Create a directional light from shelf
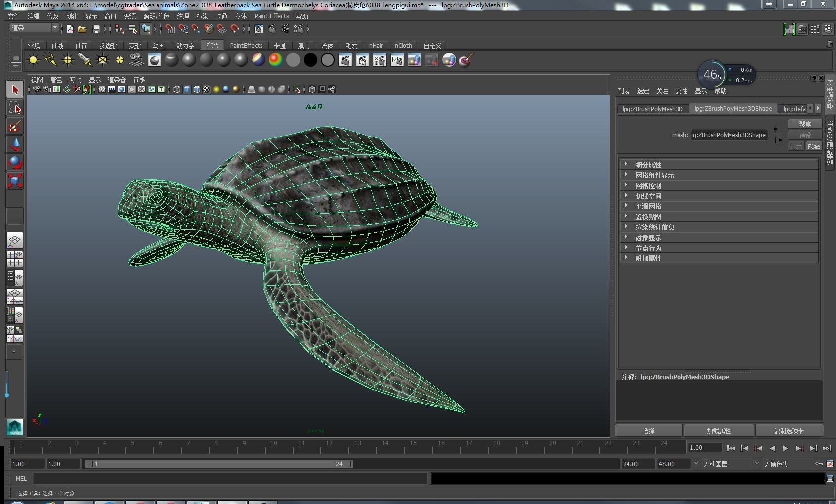The image size is (836, 504). click(51, 60)
